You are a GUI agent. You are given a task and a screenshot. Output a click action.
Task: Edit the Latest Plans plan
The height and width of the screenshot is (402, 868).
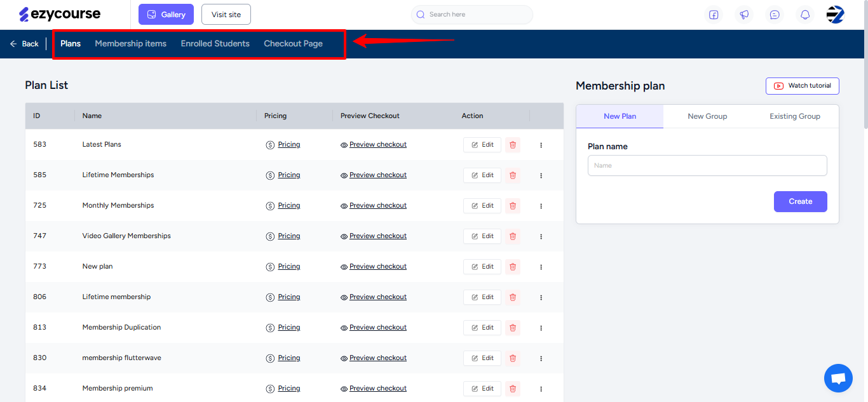point(482,145)
